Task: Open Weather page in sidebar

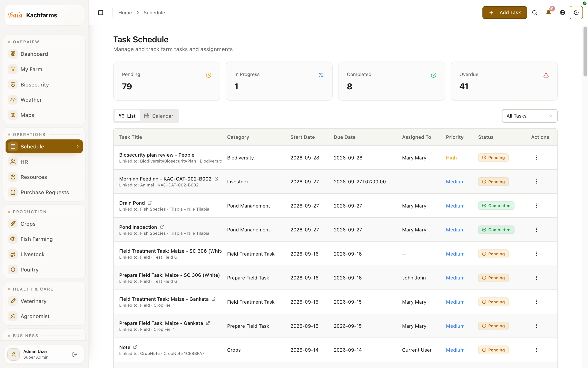Action: 44,100
